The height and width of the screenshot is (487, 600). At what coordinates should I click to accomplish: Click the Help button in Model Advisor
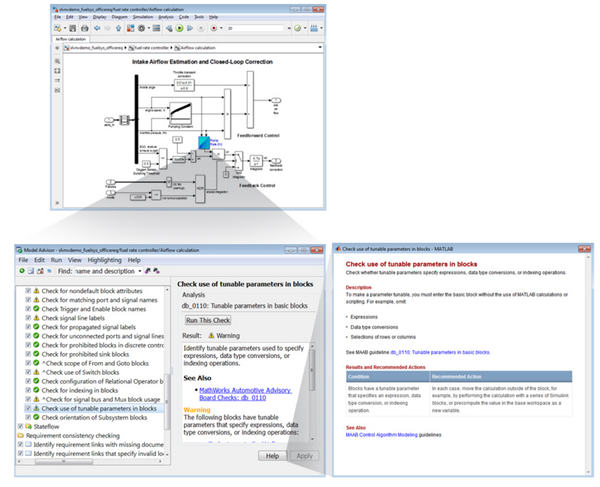click(272, 456)
